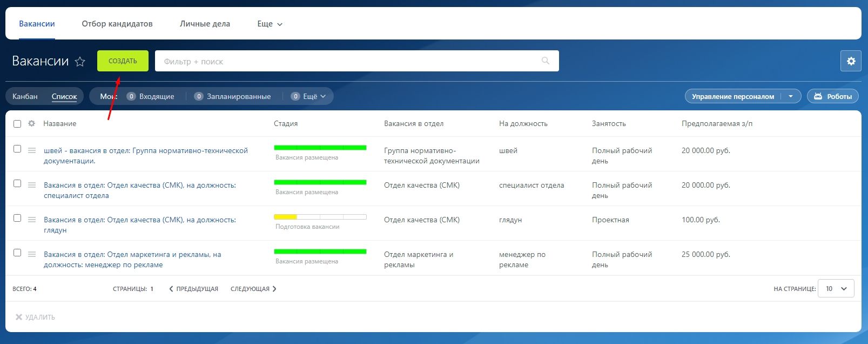Toggle the select-all checkbox in the table header
The height and width of the screenshot is (344, 868).
pyautogui.click(x=17, y=124)
